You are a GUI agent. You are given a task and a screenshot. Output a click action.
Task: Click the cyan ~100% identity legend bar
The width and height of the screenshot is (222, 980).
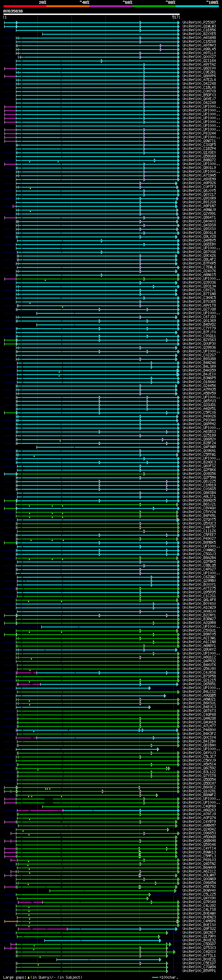(x=197, y=6)
